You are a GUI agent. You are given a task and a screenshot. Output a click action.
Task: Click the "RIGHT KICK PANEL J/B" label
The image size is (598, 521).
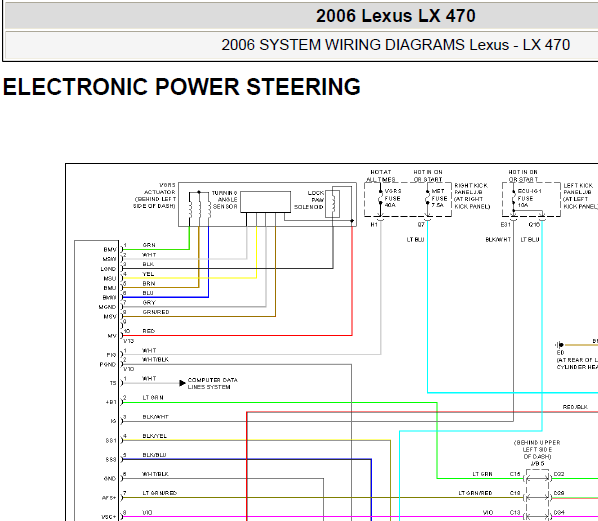(x=472, y=196)
